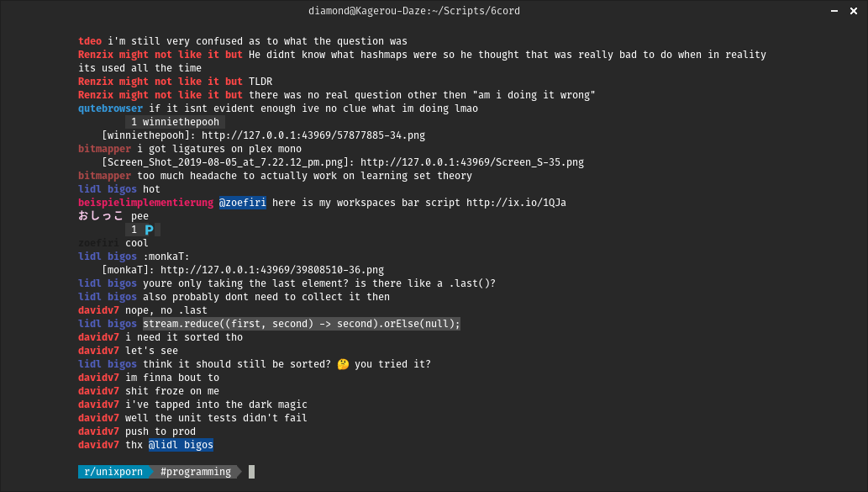Click the beispielimplementierung username
The height and width of the screenshot is (492, 868).
pos(145,203)
